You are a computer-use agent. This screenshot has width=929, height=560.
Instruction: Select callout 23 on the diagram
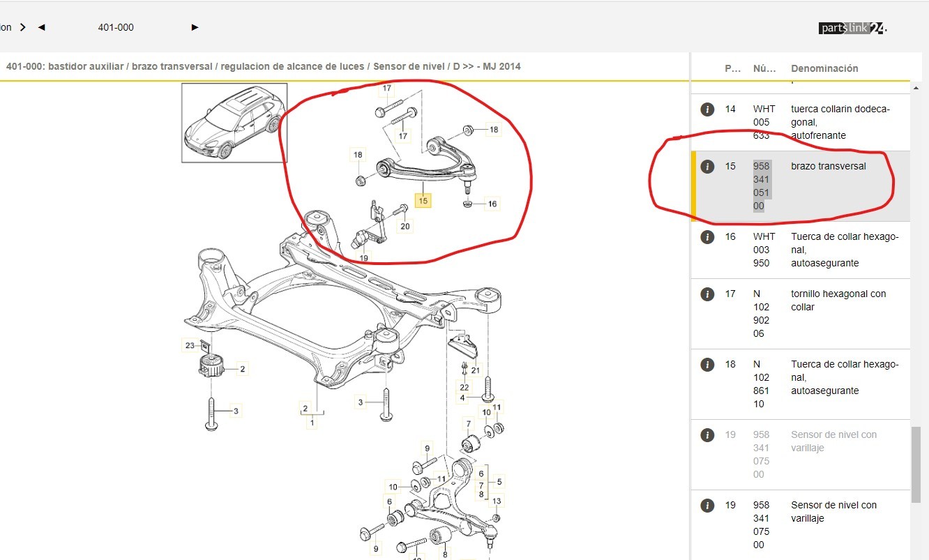pos(190,345)
